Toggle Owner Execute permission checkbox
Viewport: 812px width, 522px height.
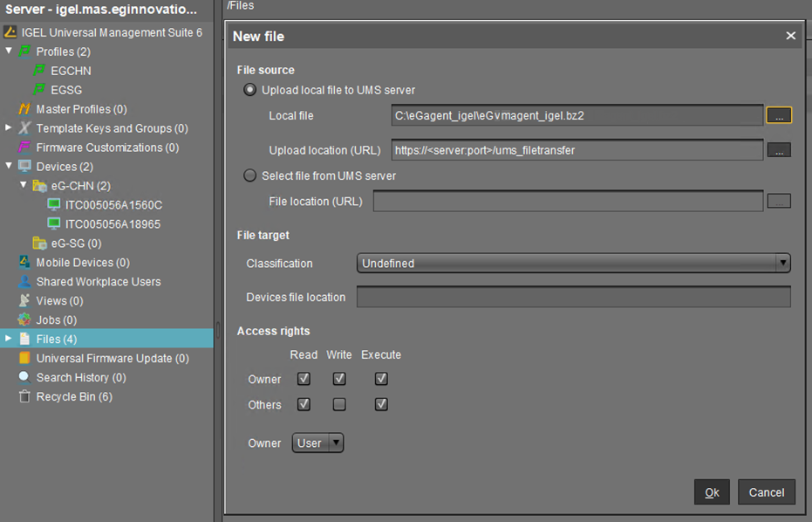pos(381,379)
